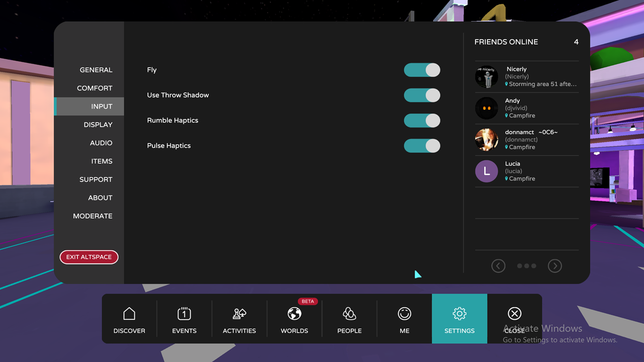Click donnamct's Campfire location
The image size is (644, 362).
[x=520, y=147]
